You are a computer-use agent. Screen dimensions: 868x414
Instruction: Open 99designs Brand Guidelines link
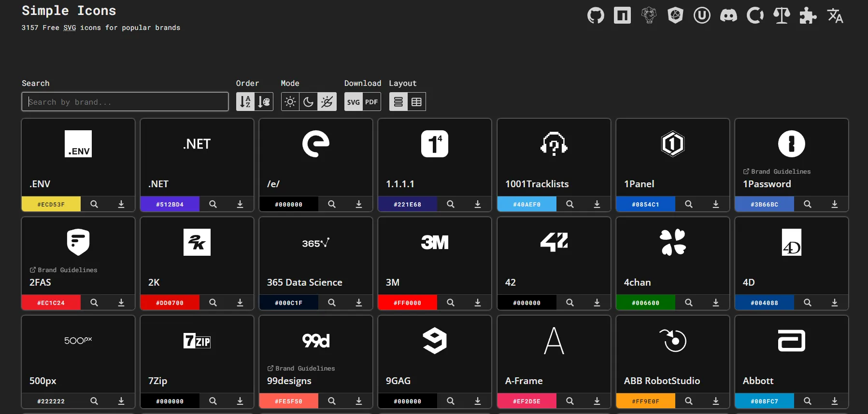pyautogui.click(x=301, y=369)
